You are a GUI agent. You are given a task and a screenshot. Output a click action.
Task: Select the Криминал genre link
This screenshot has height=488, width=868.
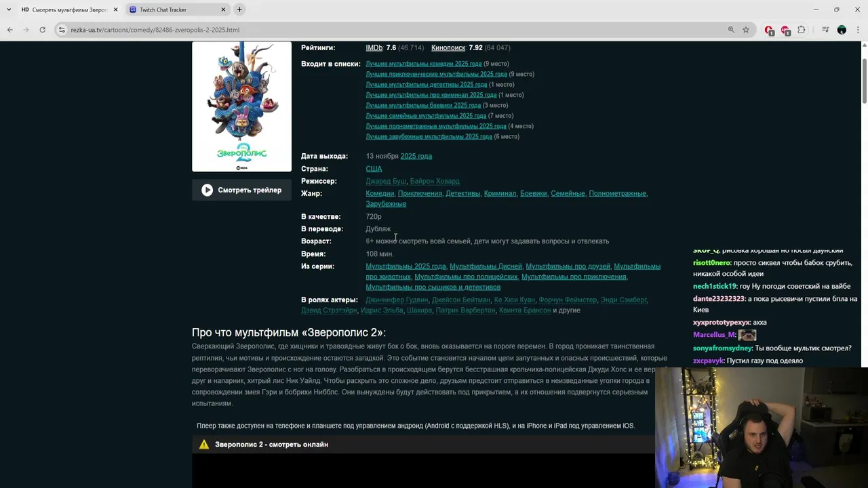point(500,194)
